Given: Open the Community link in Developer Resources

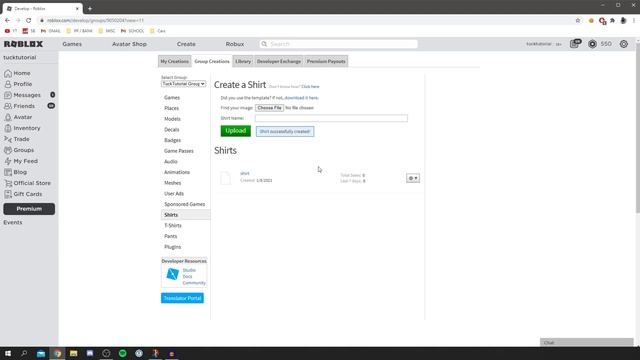Looking at the screenshot, I should click(194, 283).
